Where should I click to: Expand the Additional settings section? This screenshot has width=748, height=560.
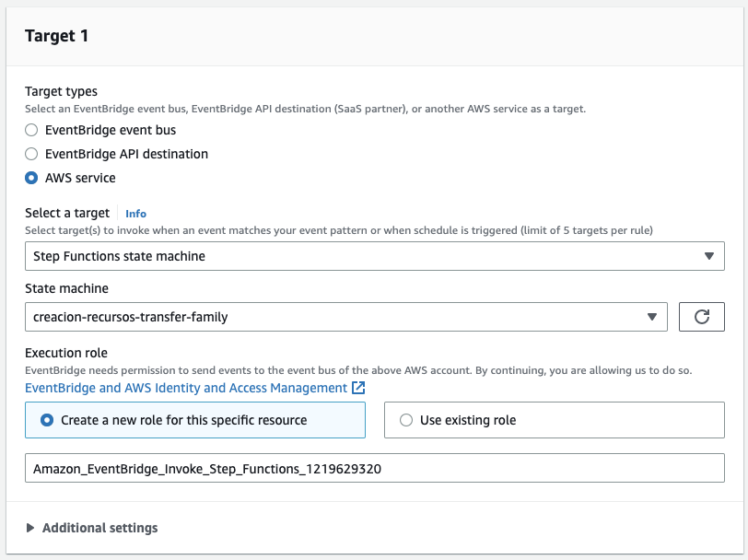point(99,528)
